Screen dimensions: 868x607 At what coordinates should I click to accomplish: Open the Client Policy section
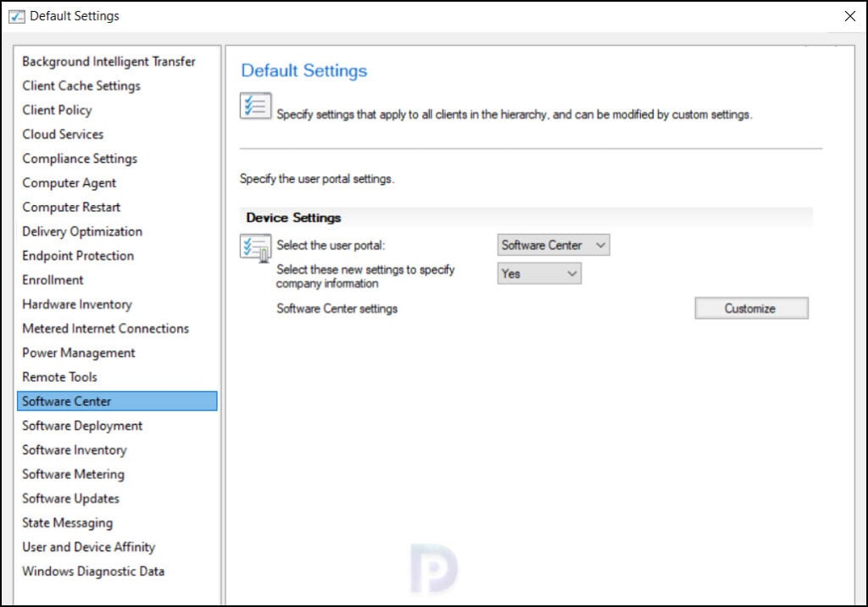[57, 110]
